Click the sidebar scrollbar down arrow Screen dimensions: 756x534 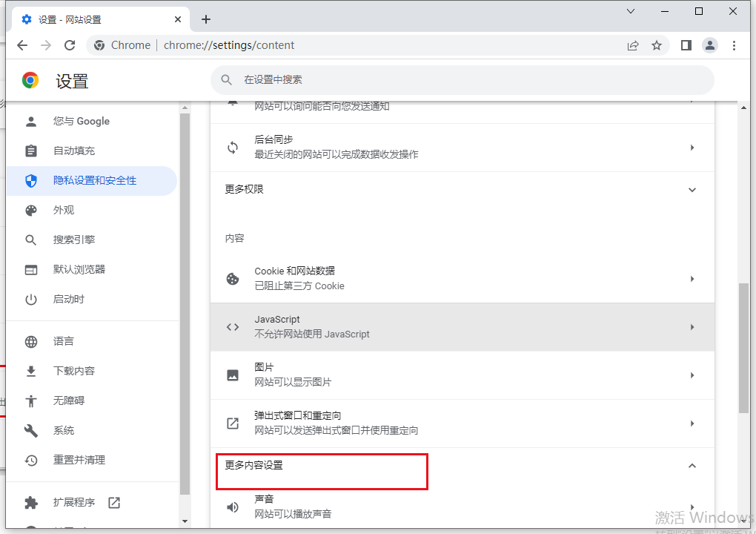[x=185, y=521]
